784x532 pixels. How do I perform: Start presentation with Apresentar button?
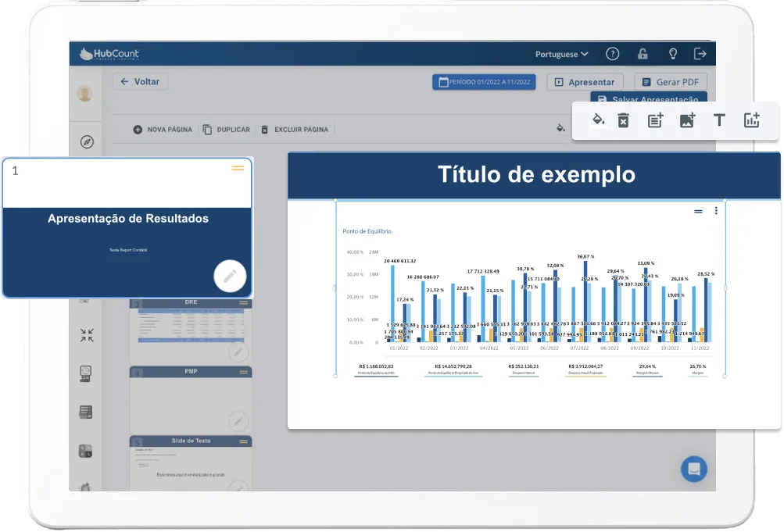click(x=585, y=82)
